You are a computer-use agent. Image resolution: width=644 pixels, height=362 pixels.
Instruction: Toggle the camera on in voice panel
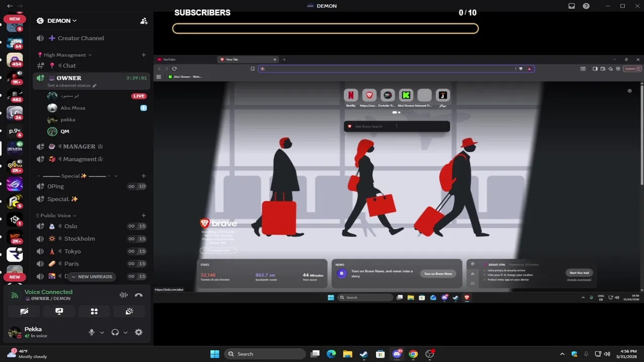24,312
